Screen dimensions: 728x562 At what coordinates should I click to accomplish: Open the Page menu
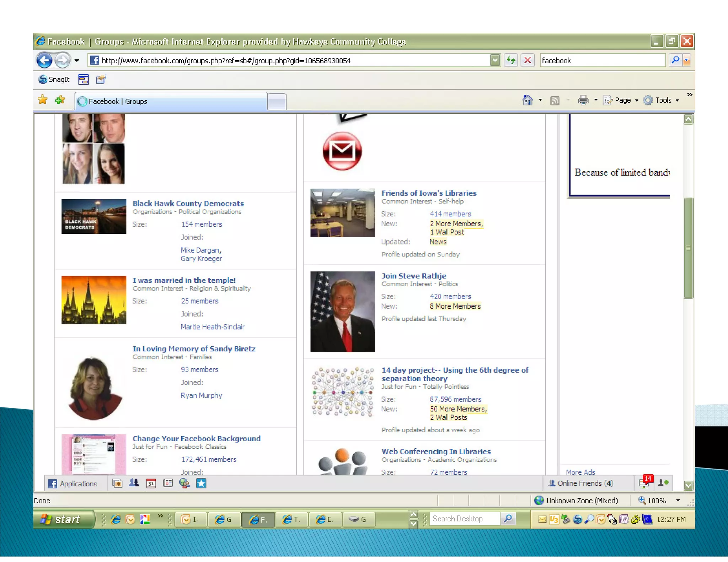click(x=621, y=101)
